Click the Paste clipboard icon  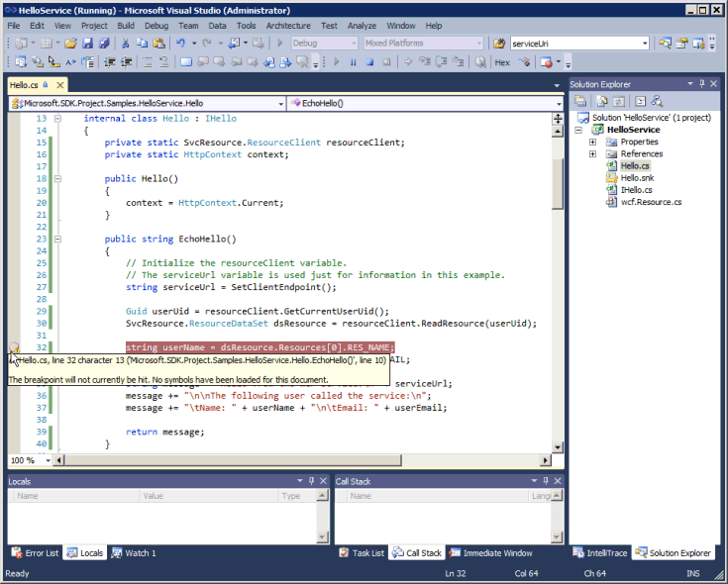coord(158,44)
